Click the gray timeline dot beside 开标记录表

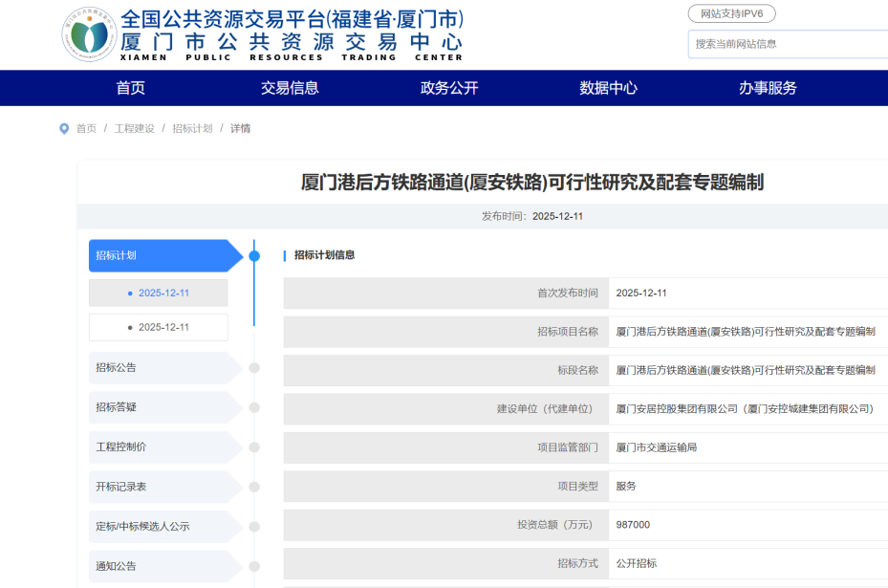pos(254,487)
